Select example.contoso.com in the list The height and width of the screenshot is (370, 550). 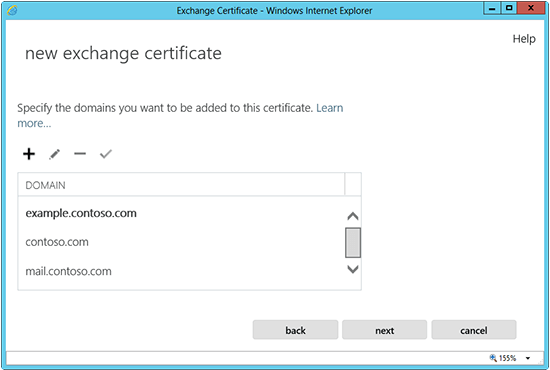(x=181, y=213)
